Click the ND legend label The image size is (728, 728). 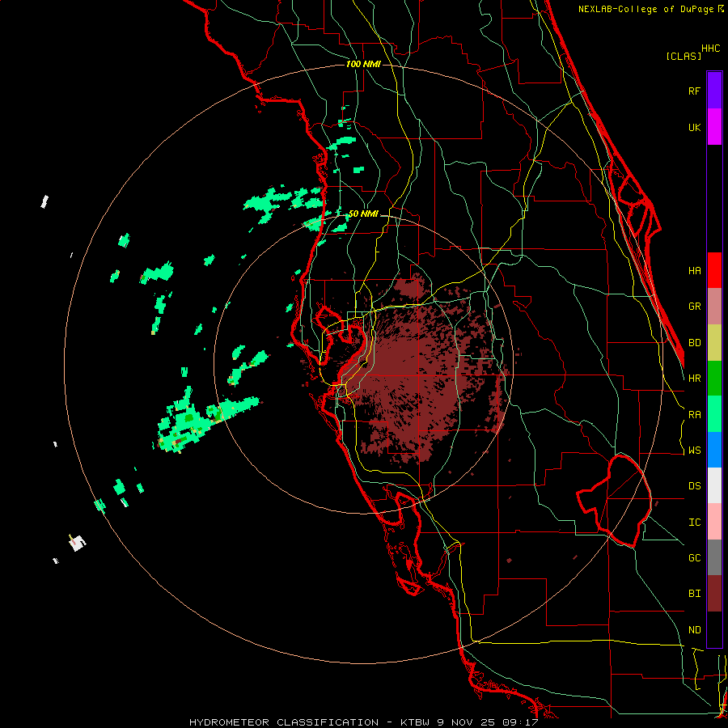click(x=694, y=630)
